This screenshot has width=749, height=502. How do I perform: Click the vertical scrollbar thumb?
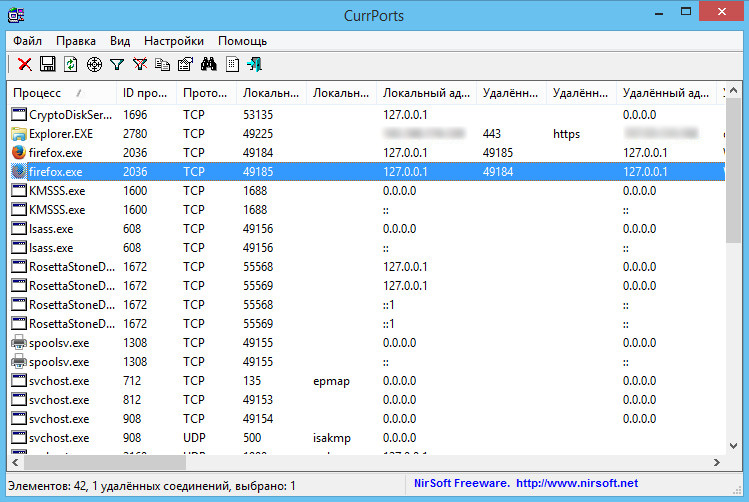coord(734,171)
